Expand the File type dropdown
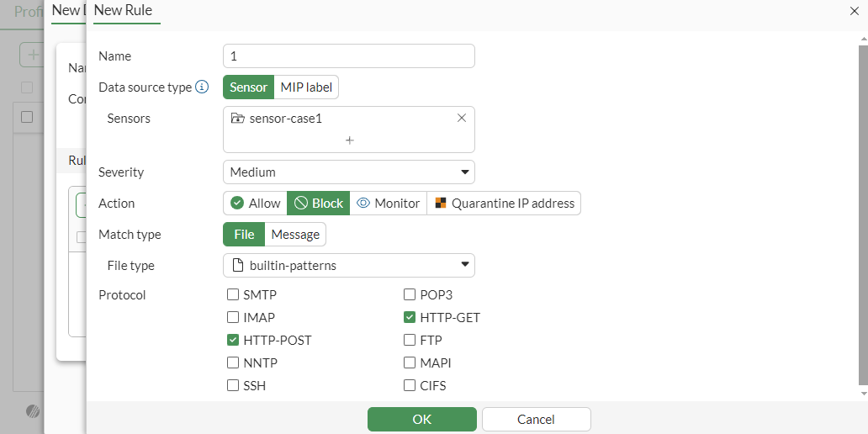This screenshot has width=868, height=434. [349, 265]
